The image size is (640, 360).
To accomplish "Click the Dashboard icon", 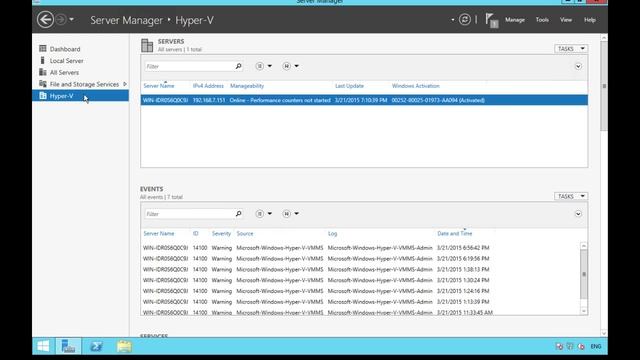I will pos(42,49).
